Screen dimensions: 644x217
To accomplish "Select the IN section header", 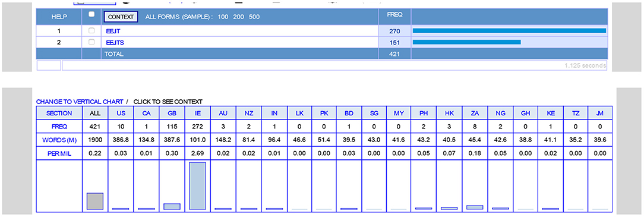I will pyautogui.click(x=274, y=113).
